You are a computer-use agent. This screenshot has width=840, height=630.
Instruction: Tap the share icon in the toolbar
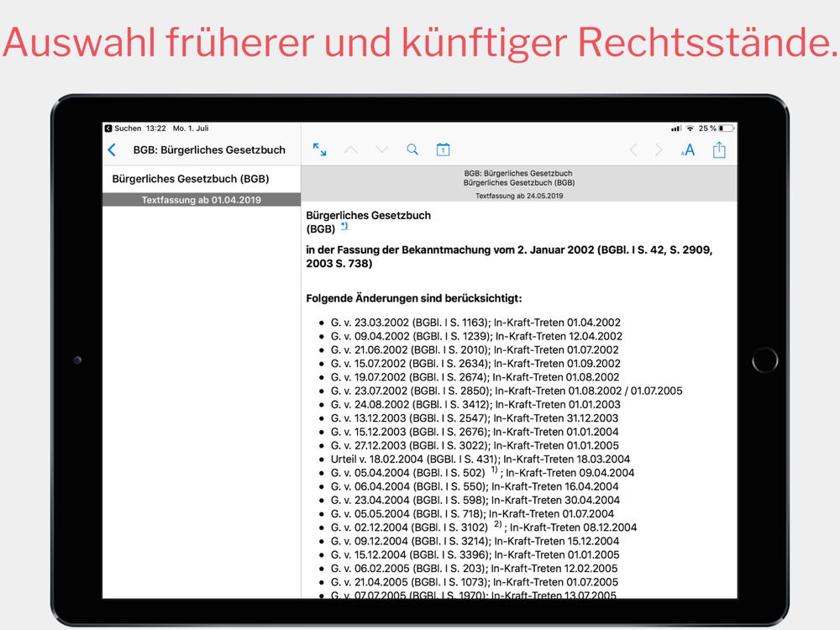[x=719, y=150]
